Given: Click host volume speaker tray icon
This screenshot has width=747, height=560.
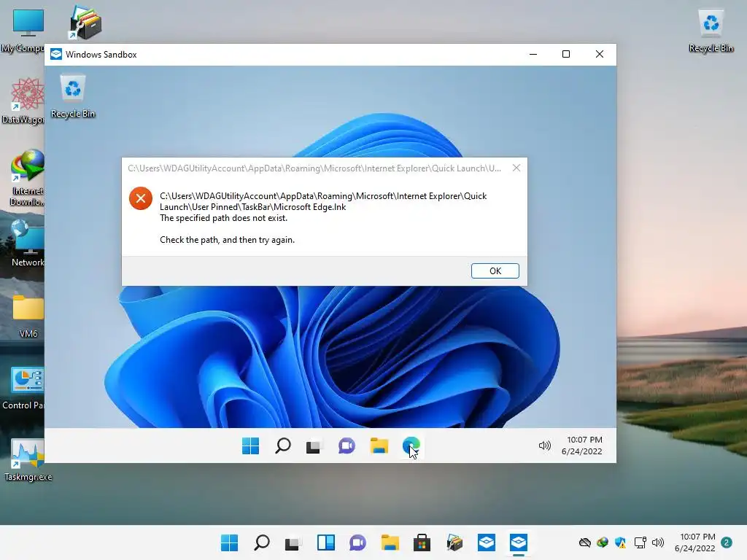Looking at the screenshot, I should pos(658,542).
